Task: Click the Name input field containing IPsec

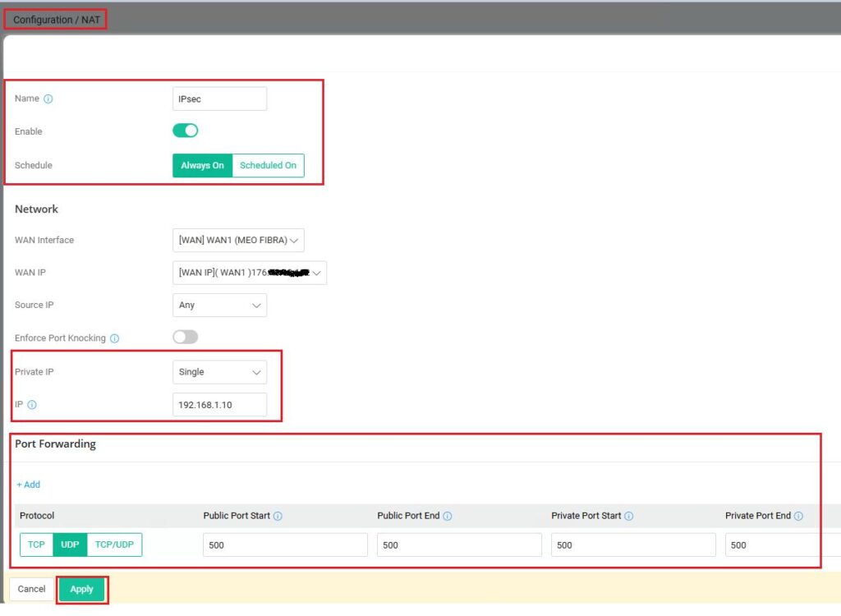Action: (x=219, y=99)
